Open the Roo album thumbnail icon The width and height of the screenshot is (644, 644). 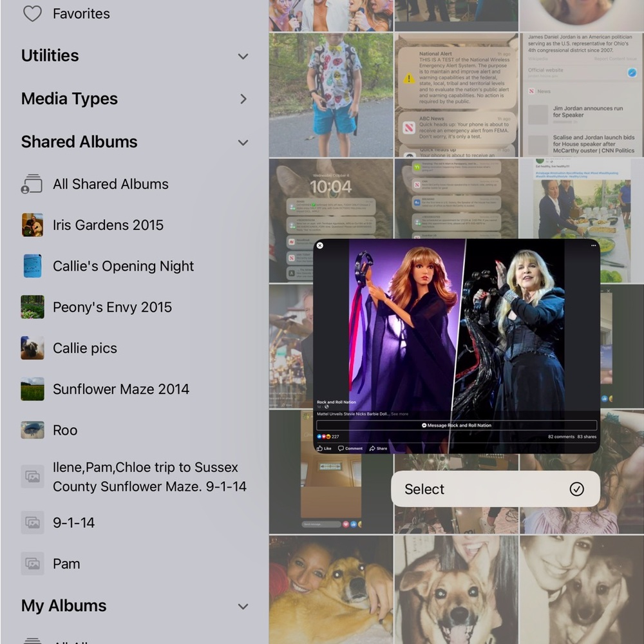coord(32,430)
